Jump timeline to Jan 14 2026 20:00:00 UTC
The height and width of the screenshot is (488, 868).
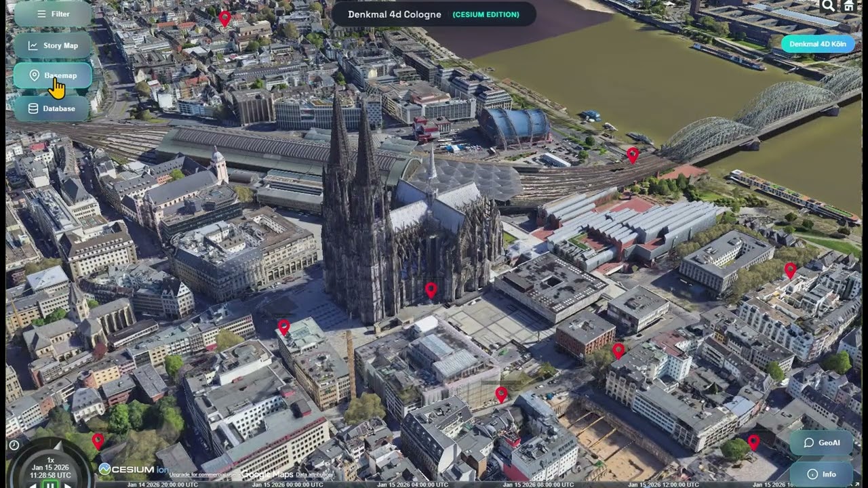point(163,485)
